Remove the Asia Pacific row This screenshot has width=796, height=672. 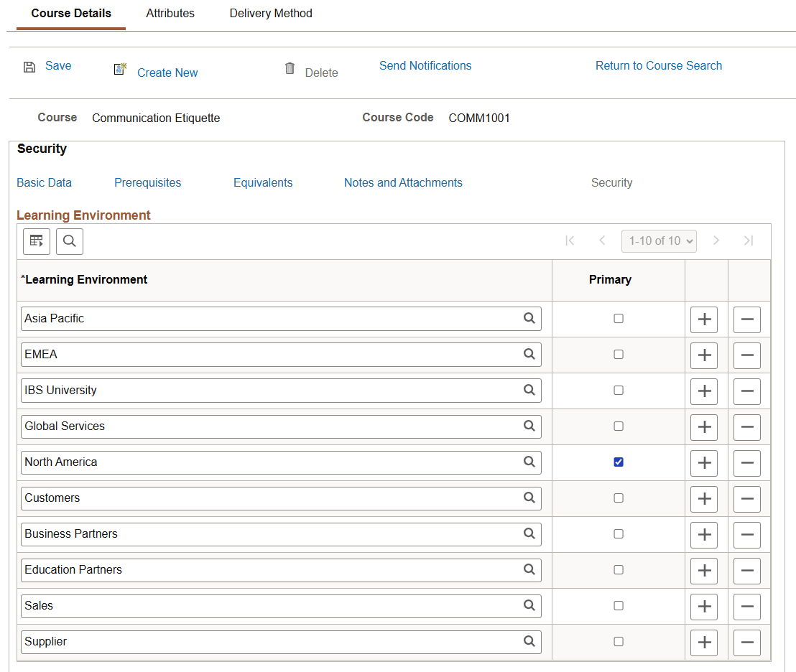(x=747, y=319)
